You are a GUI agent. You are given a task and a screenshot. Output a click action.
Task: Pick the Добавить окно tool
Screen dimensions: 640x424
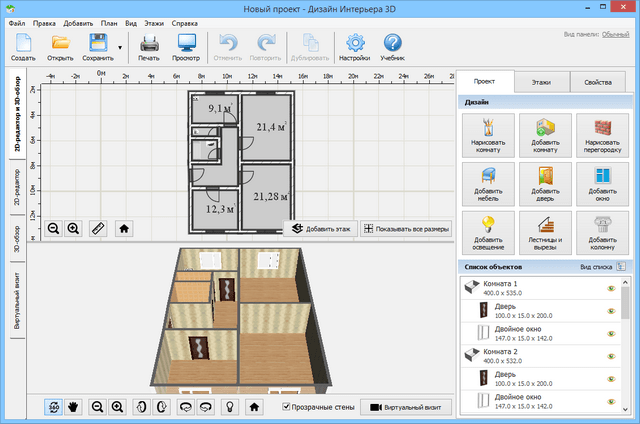(601, 184)
